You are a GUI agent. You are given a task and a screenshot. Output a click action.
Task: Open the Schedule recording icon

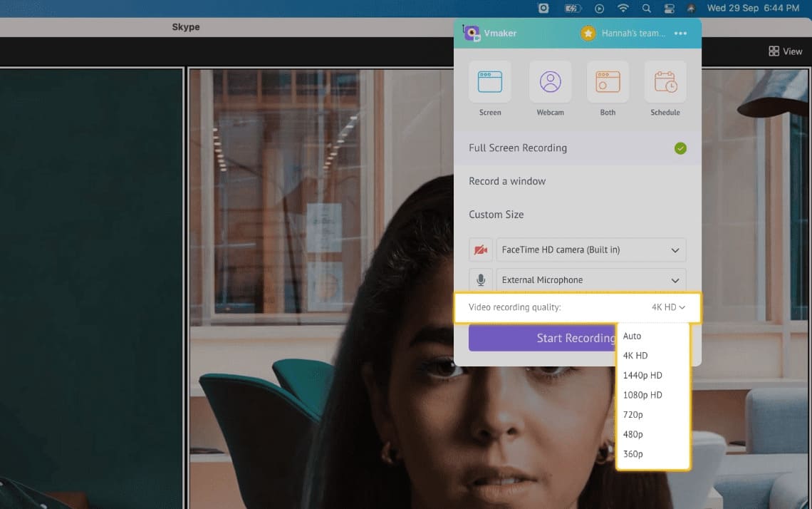point(665,81)
